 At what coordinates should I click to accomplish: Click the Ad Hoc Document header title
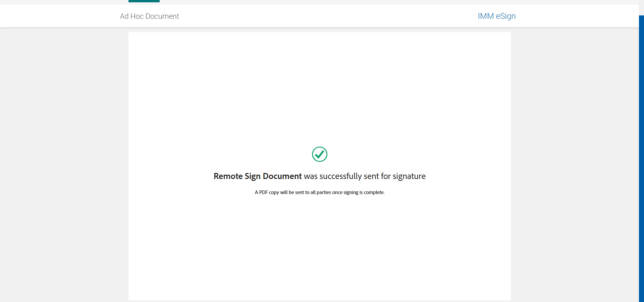(x=149, y=16)
